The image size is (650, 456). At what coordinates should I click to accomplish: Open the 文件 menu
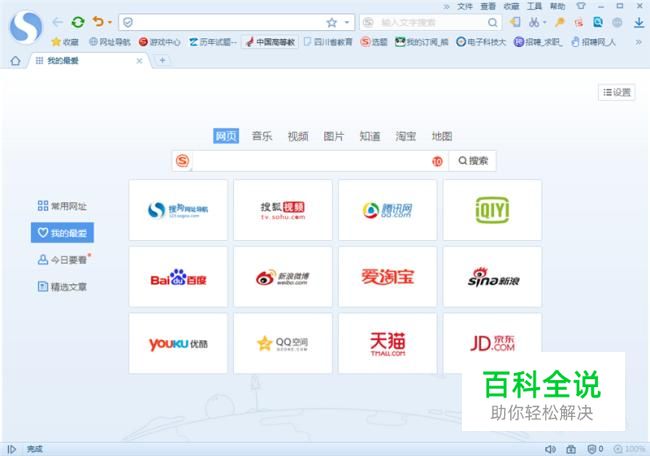[465, 6]
